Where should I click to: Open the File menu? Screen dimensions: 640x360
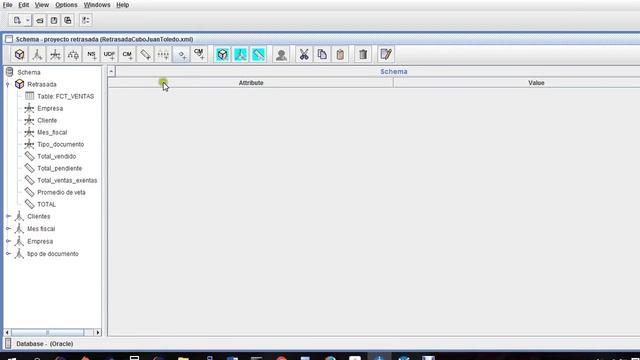point(7,5)
